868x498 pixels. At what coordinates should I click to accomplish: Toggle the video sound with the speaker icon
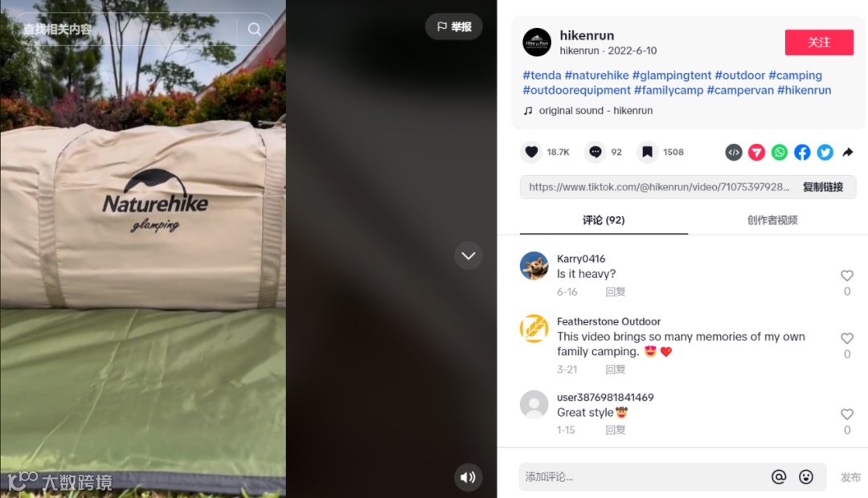(469, 477)
